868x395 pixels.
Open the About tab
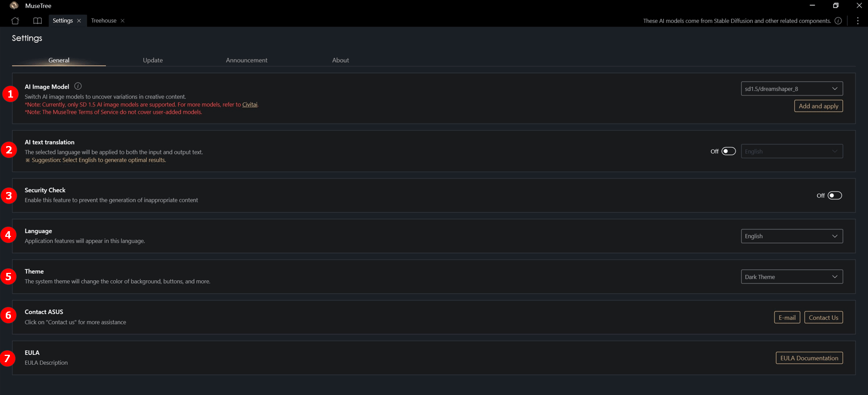point(340,60)
